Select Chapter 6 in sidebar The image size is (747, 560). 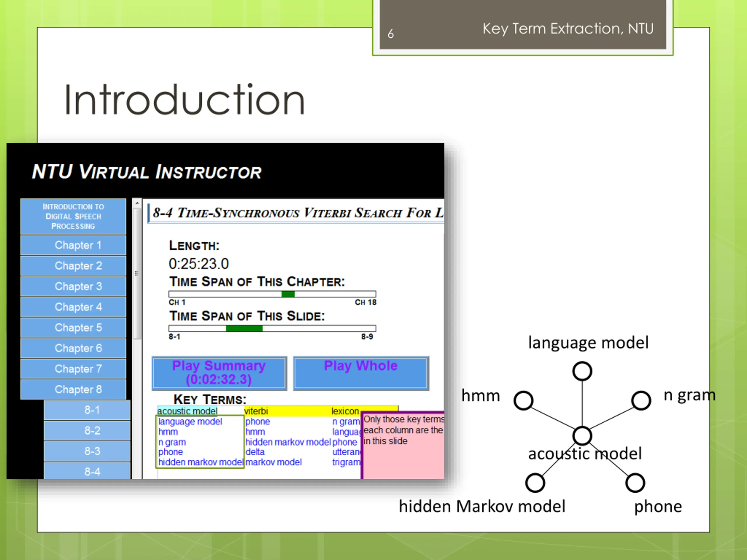[x=73, y=348]
